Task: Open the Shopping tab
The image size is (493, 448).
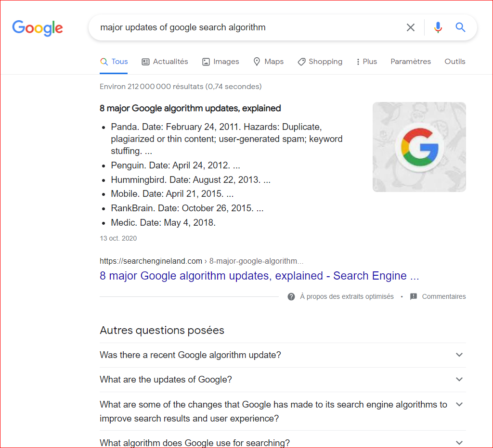Action: click(320, 62)
